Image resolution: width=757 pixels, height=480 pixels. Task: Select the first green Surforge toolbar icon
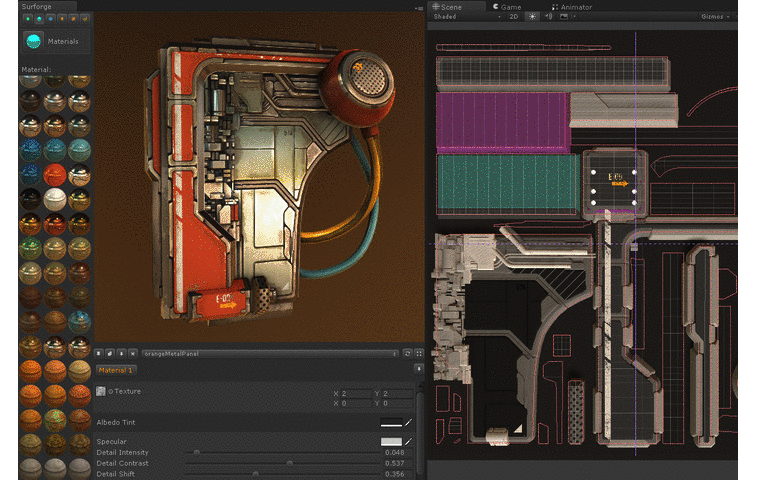pos(27,18)
